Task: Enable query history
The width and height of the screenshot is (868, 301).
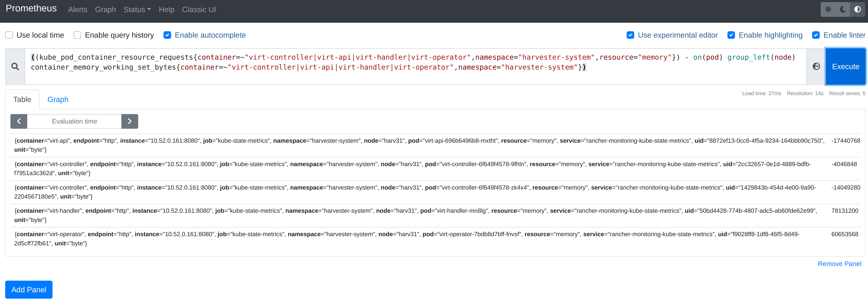Action: [x=77, y=35]
